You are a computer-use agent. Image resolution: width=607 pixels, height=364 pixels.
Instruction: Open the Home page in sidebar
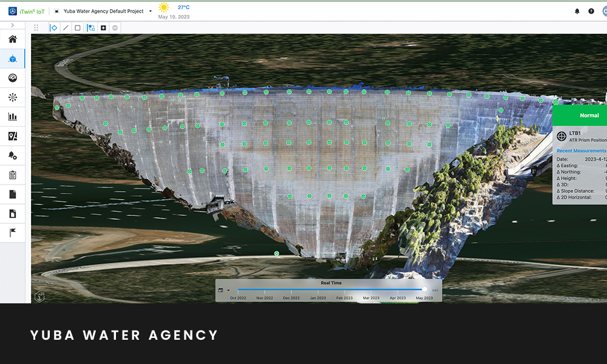point(12,39)
